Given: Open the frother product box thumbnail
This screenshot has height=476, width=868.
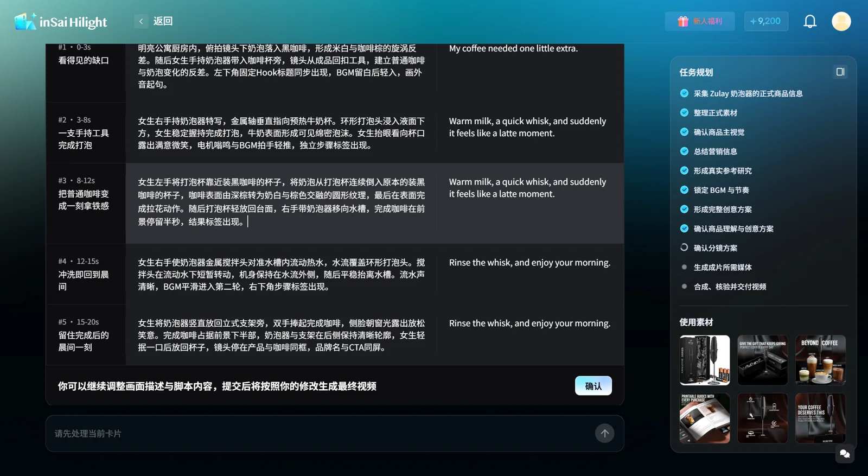Looking at the screenshot, I should click(x=704, y=360).
